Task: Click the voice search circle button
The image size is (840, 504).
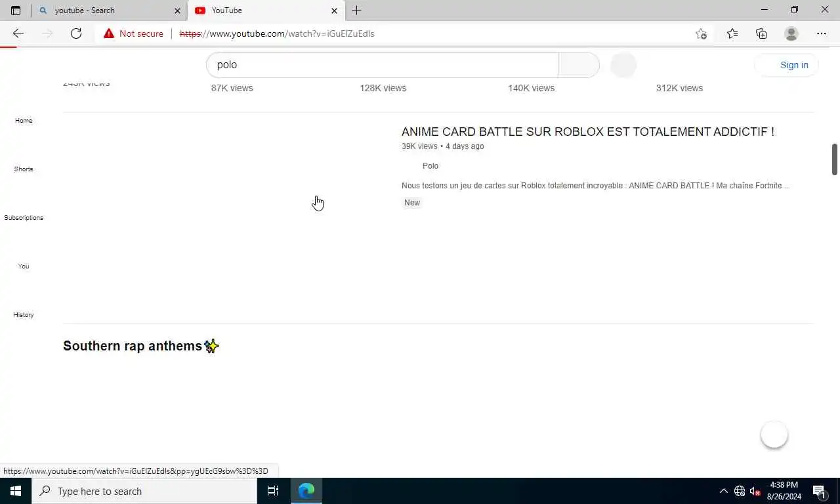Action: [x=623, y=65]
